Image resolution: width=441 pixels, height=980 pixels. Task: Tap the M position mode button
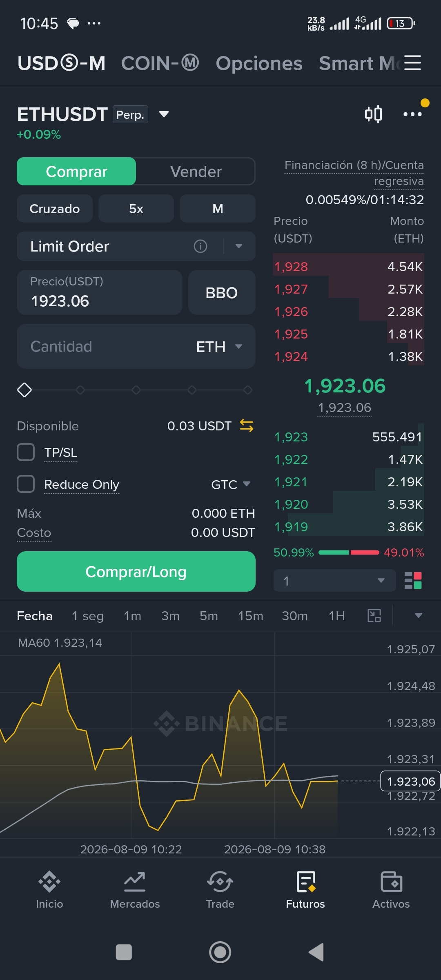tap(218, 209)
